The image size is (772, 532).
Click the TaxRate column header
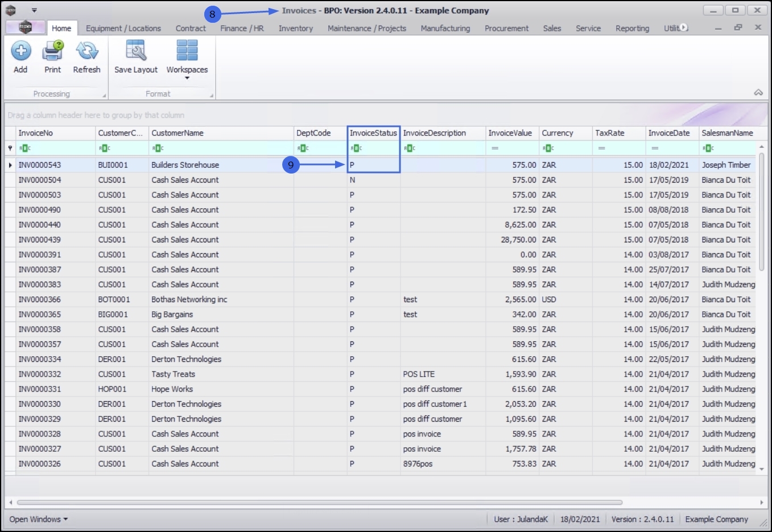click(619, 133)
